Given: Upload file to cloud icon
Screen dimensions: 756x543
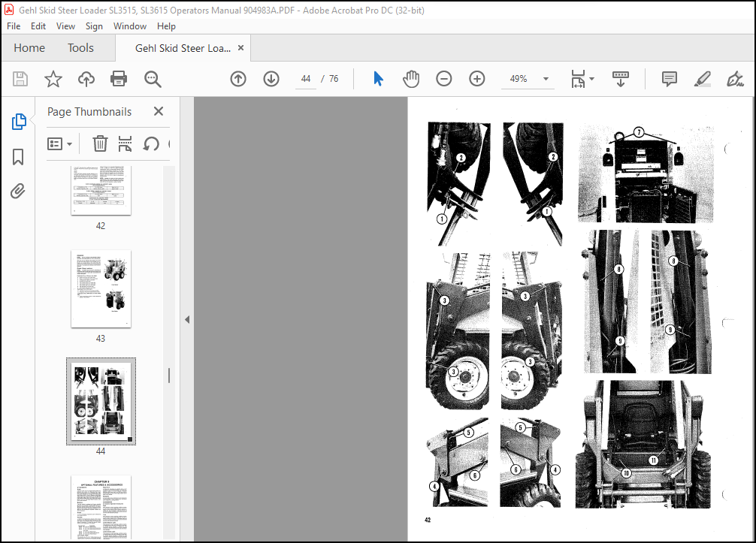Looking at the screenshot, I should pyautogui.click(x=86, y=79).
